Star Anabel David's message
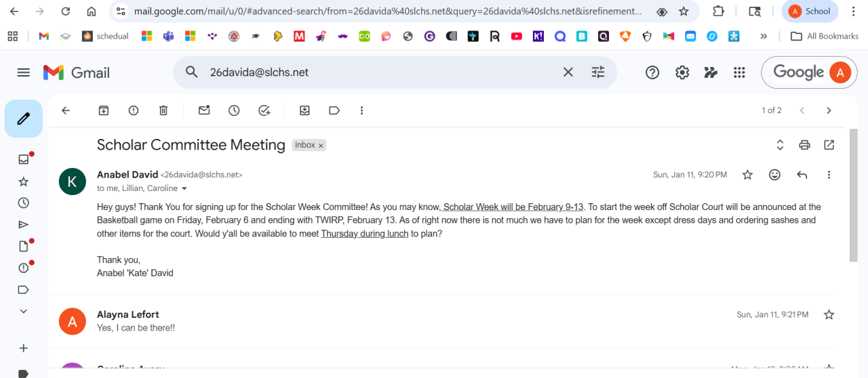The width and height of the screenshot is (868, 378). [747, 175]
